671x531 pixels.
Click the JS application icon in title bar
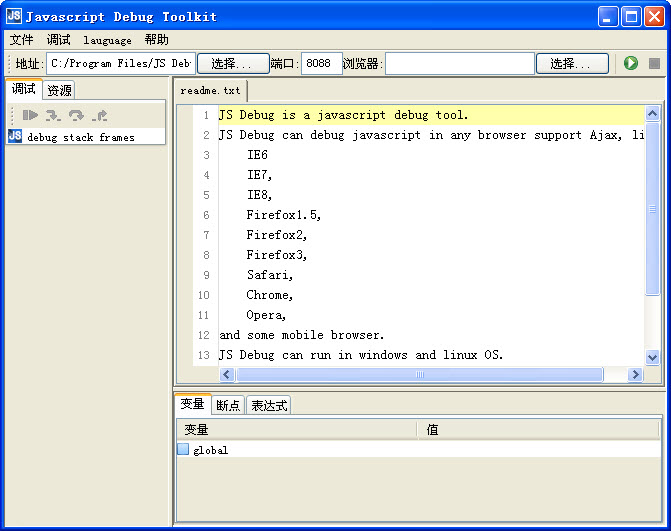(14, 16)
